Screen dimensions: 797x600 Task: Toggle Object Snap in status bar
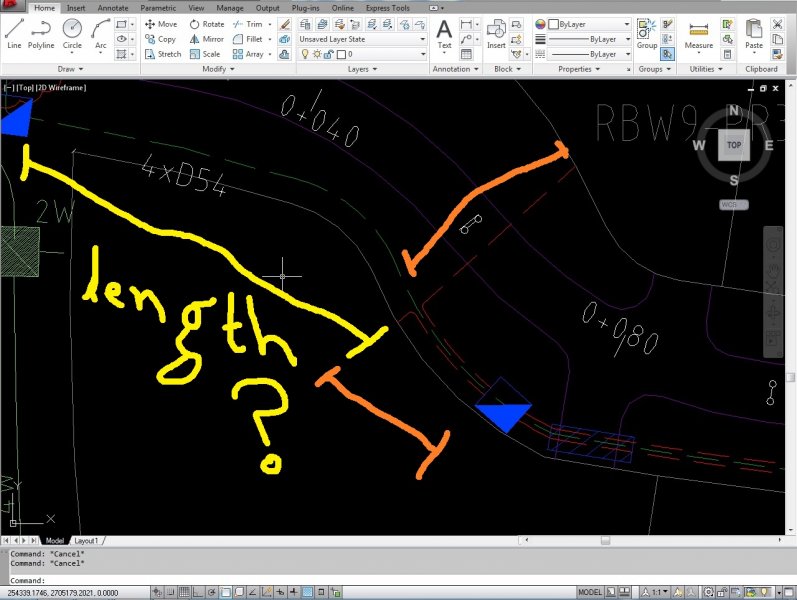225,592
